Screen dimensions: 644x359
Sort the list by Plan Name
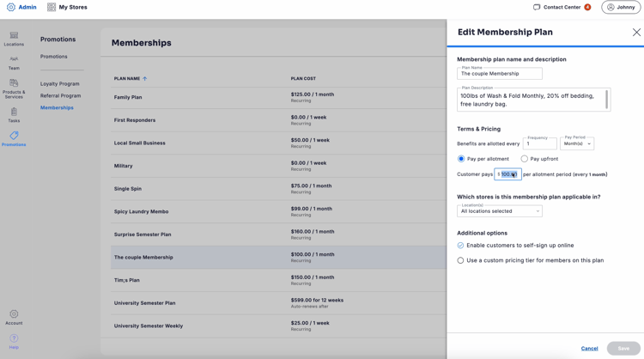point(128,79)
